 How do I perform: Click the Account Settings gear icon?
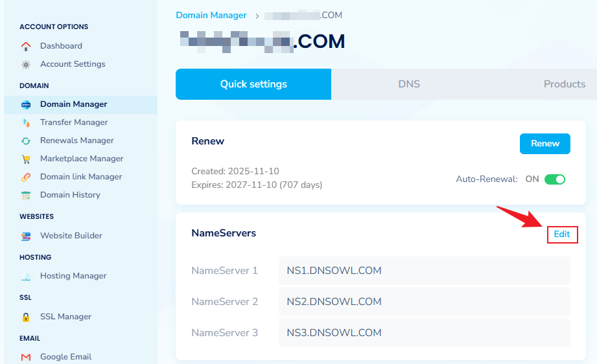click(26, 64)
